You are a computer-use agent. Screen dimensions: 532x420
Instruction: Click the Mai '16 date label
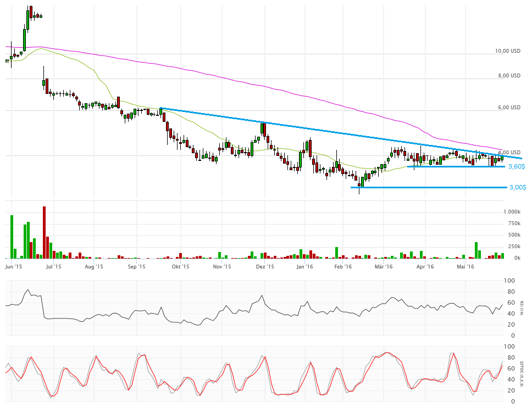click(465, 267)
